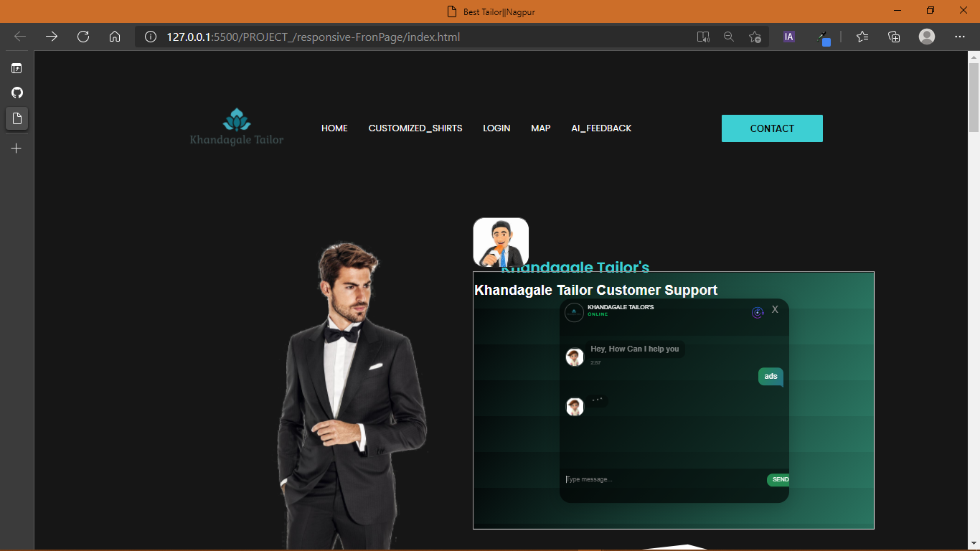The width and height of the screenshot is (980, 551).
Task: Open the LOGIN nav link
Action: 496,128
